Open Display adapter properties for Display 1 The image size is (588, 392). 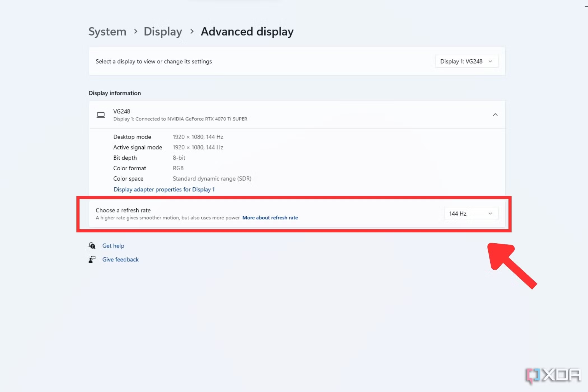[164, 189]
